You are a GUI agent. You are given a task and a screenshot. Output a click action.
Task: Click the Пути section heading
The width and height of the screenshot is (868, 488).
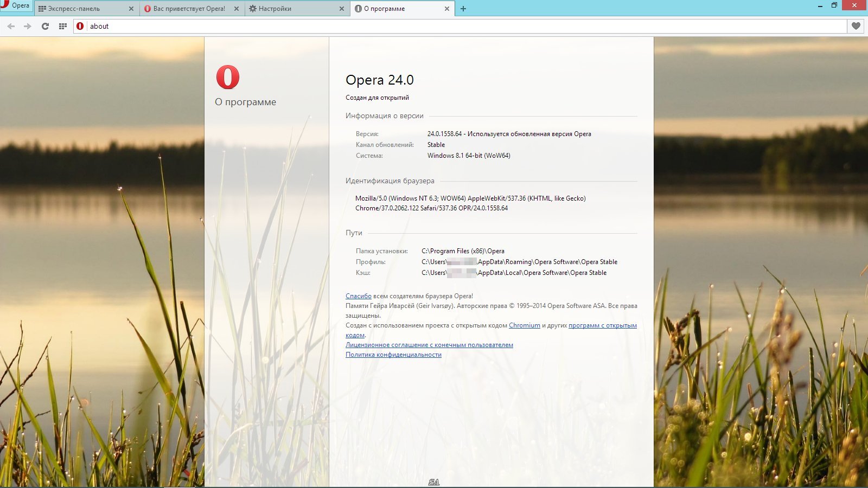point(354,233)
